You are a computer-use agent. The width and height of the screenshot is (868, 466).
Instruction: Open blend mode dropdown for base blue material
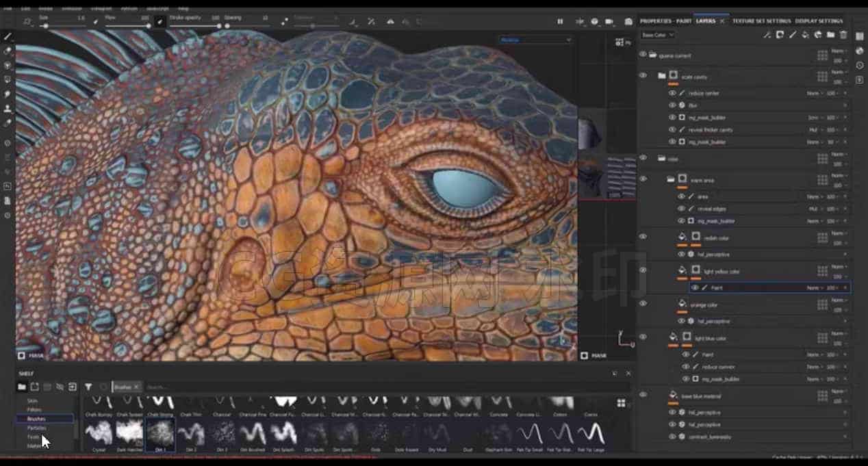coord(839,393)
